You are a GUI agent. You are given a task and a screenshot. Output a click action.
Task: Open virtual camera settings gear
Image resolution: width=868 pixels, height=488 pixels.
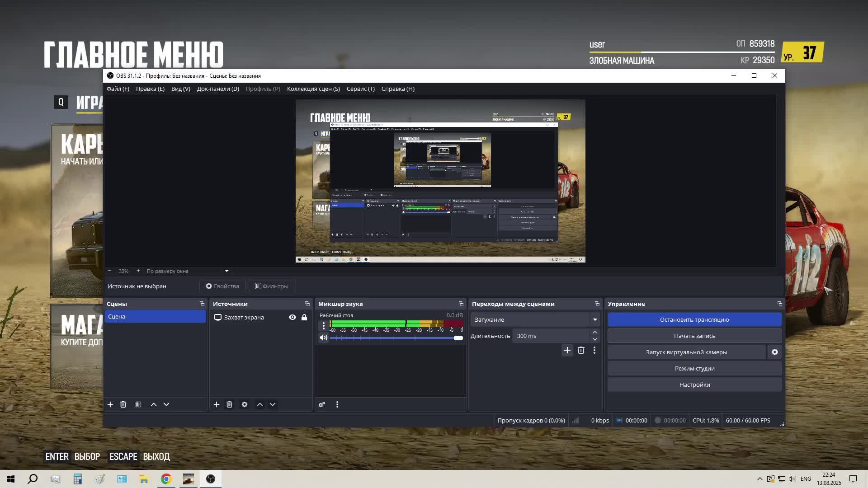coord(775,352)
